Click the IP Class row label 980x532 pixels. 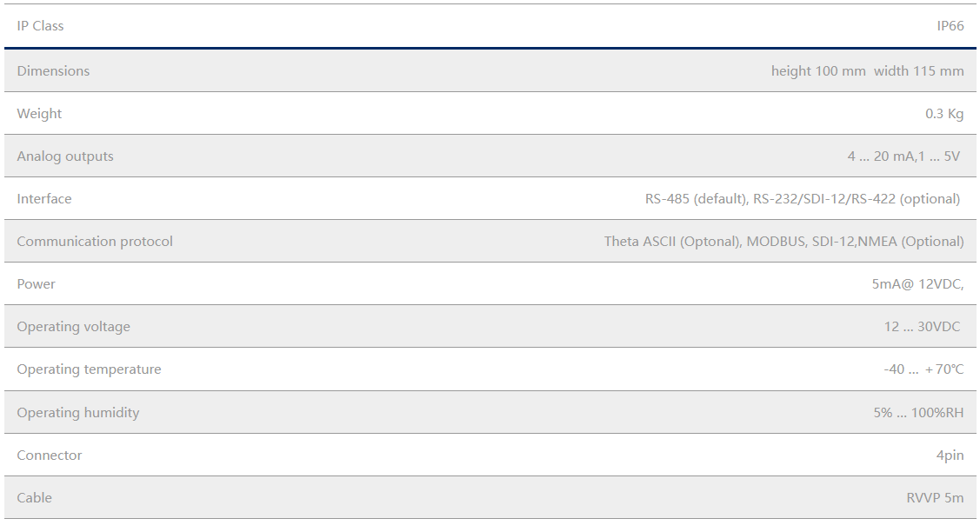[x=40, y=26]
